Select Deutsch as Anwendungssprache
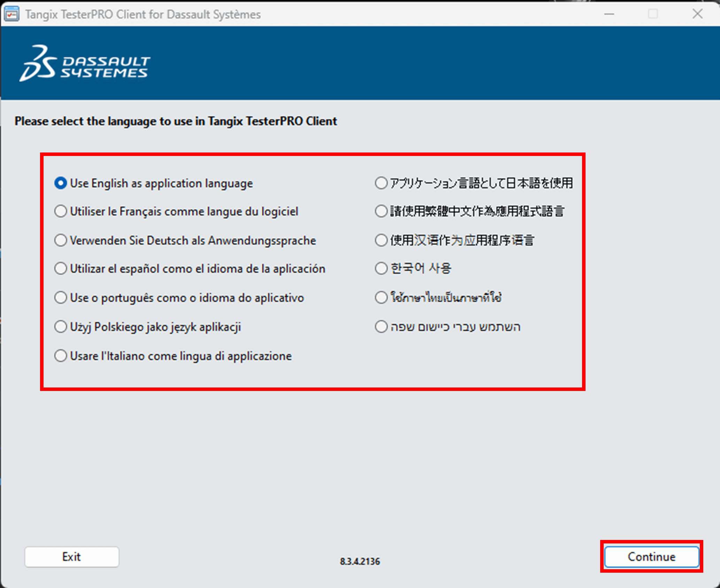 click(x=61, y=240)
